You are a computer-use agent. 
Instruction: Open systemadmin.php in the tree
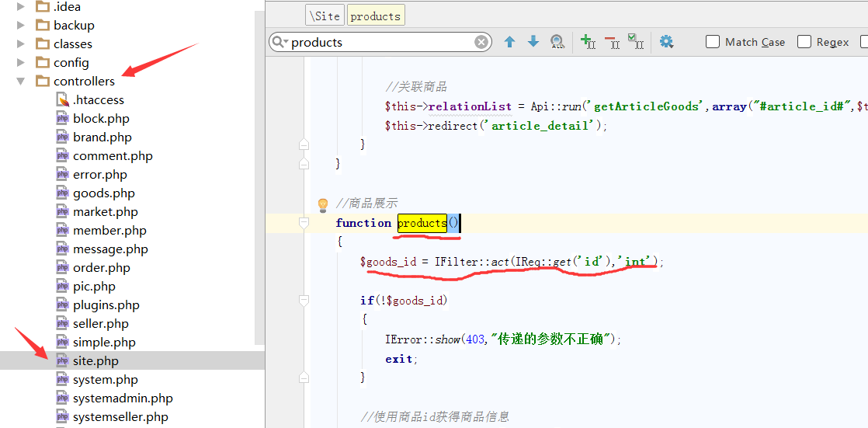pos(123,398)
